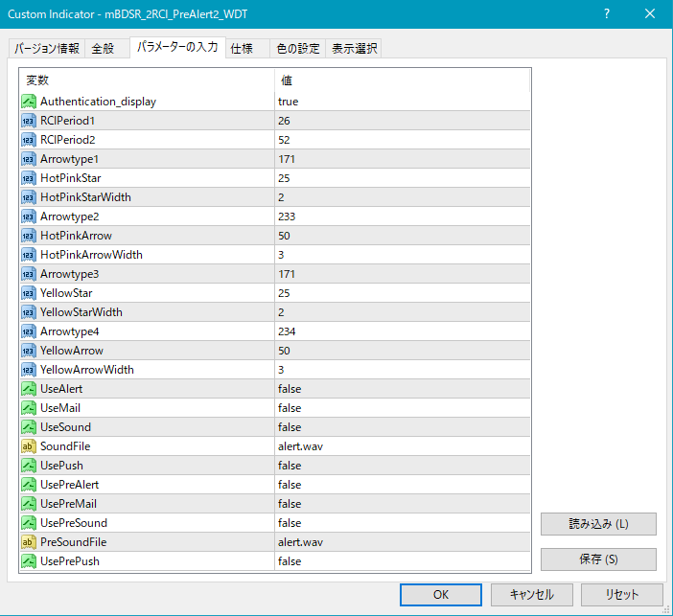Click the UsePreAlert boolean type icon
Viewport: 673px width, 616px height.
[29, 485]
